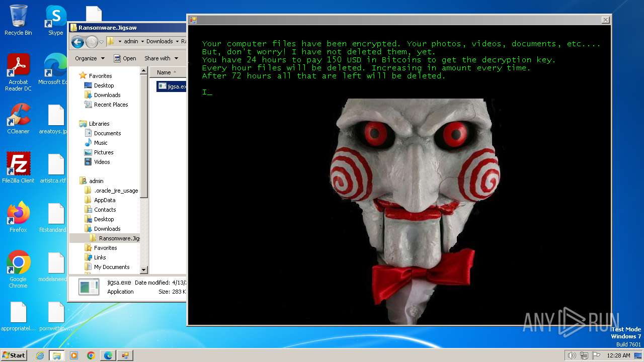Launch Skype from desktop shortcut

pos(55,20)
